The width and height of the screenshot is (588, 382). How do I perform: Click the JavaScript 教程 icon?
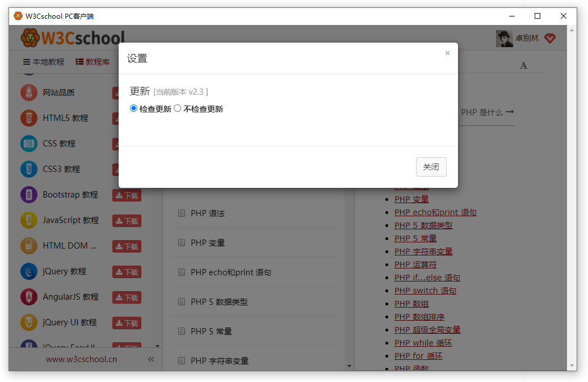[x=29, y=220]
